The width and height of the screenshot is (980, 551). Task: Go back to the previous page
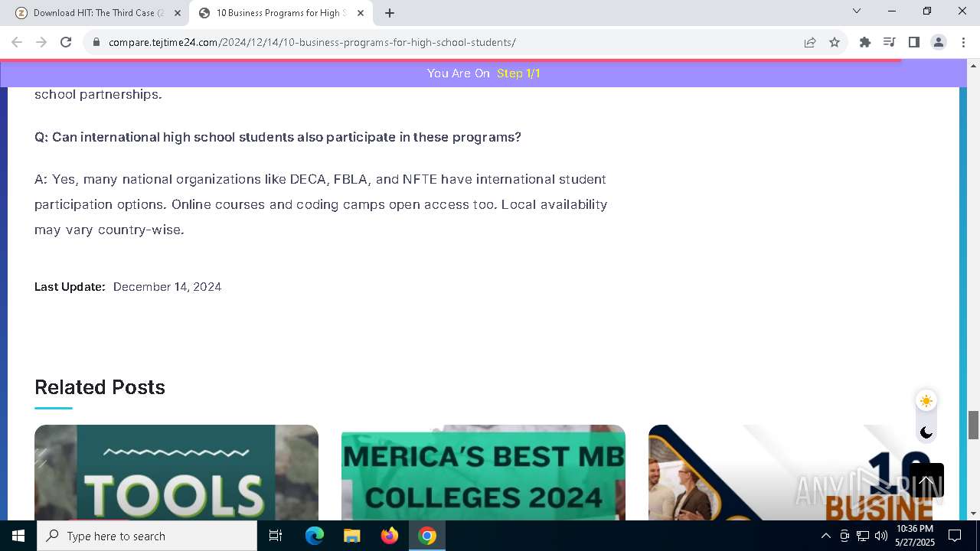click(17, 42)
